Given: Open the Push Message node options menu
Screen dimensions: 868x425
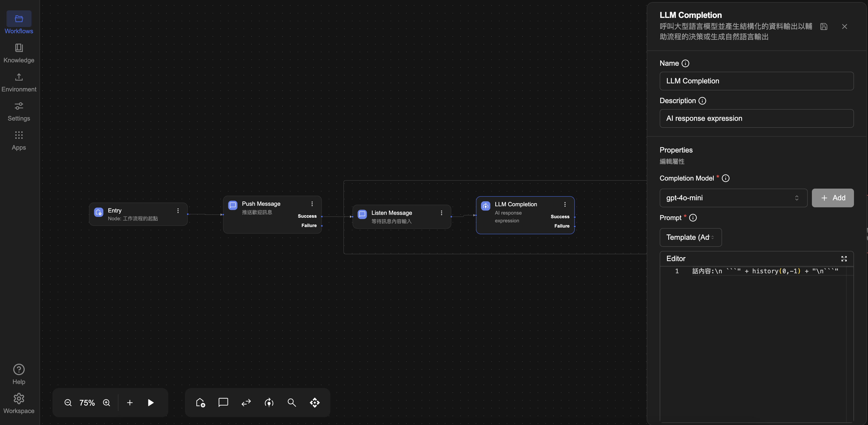Looking at the screenshot, I should (312, 204).
